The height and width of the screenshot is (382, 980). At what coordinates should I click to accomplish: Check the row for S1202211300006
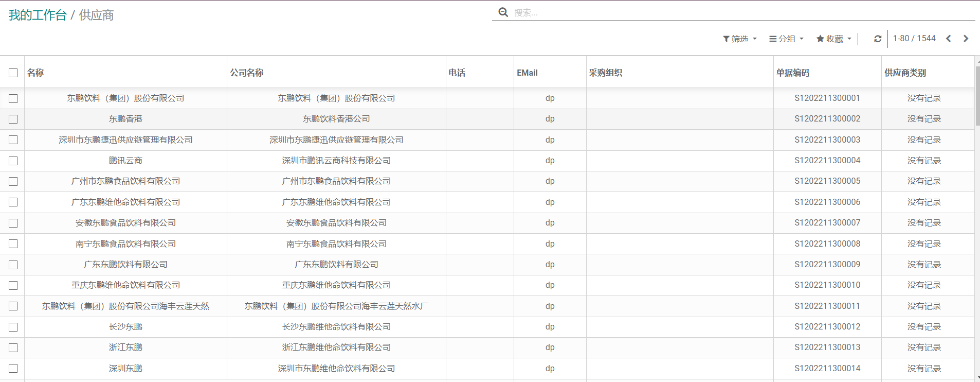(x=13, y=202)
